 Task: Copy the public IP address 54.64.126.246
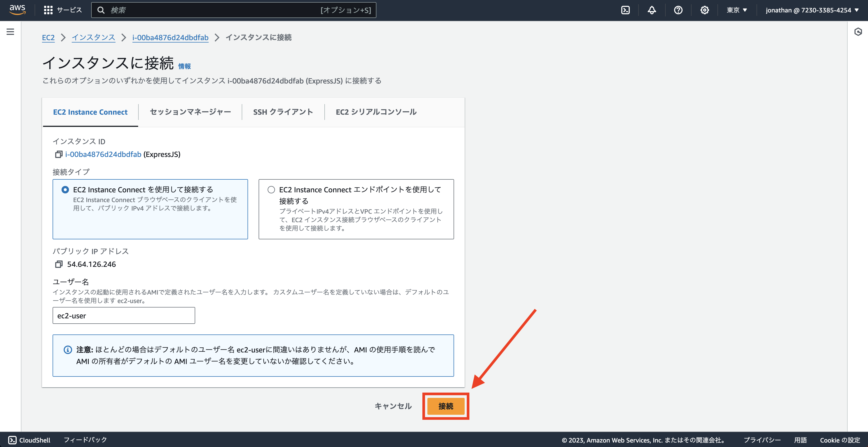[x=59, y=264]
